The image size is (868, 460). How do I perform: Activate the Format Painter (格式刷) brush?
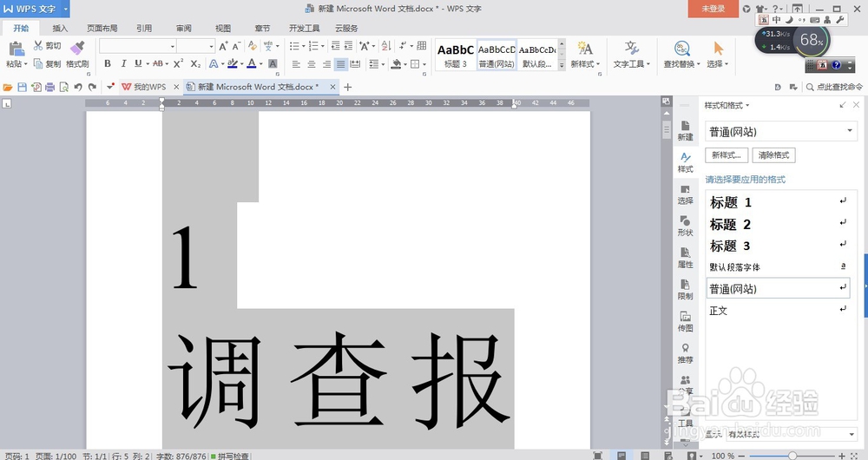click(x=77, y=48)
